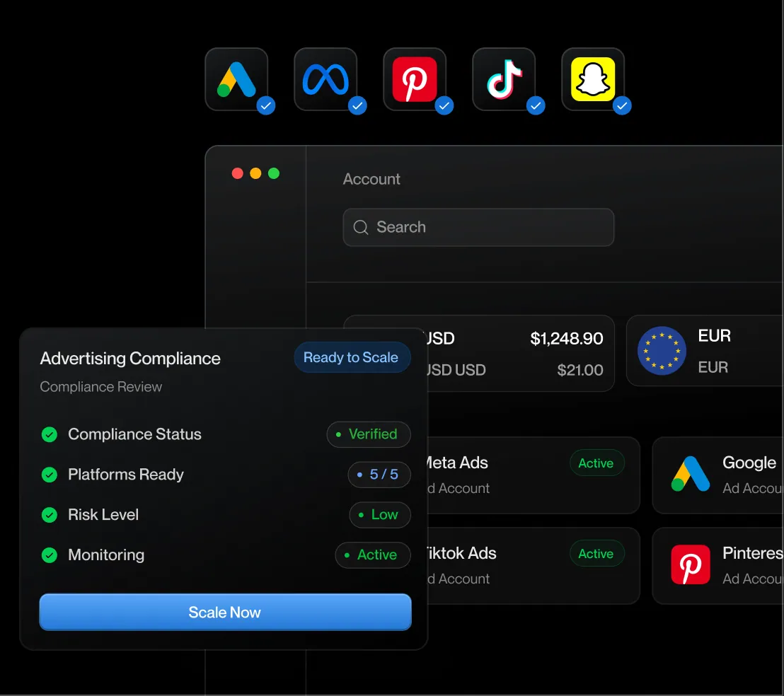The image size is (784, 696).
Task: Click the TikTok platform icon at top
Action: click(504, 79)
